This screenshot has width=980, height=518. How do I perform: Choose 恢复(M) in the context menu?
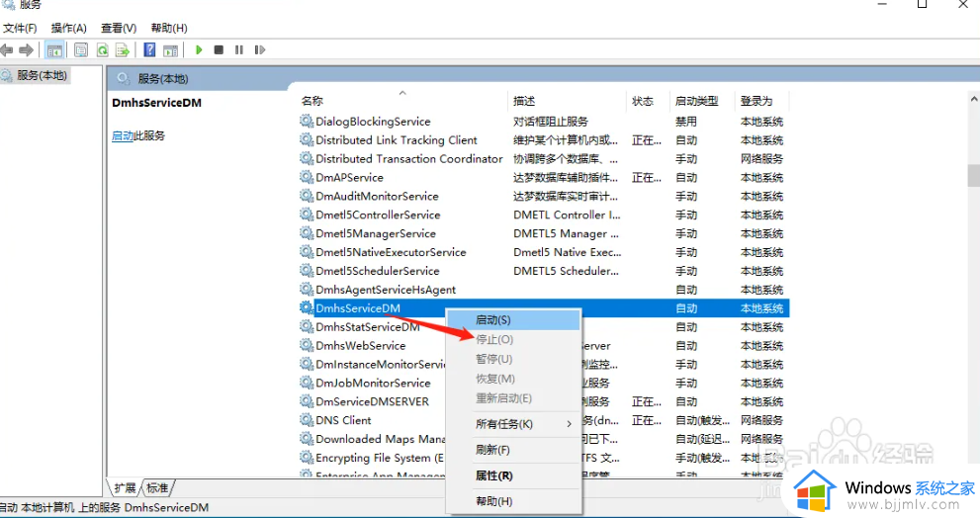514,379
